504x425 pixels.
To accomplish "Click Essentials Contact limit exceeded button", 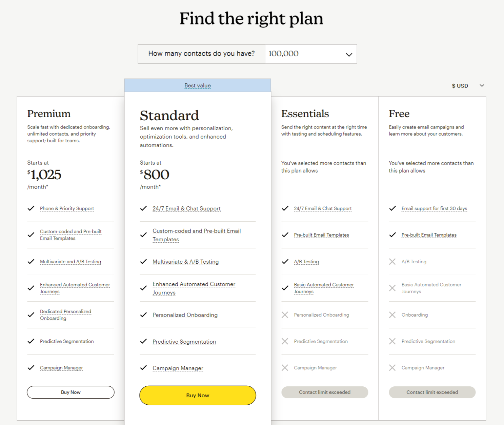I will (325, 392).
